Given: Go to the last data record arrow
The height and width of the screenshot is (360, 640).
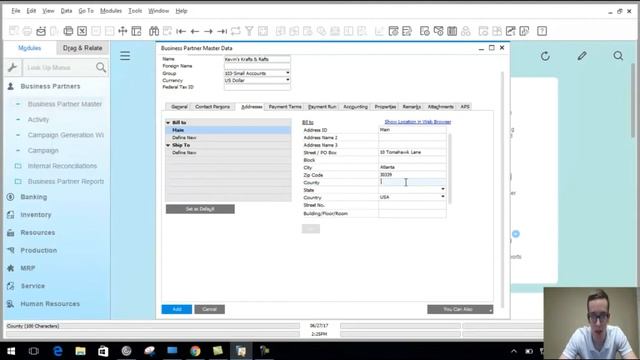Looking at the screenshot, I should [222, 31].
